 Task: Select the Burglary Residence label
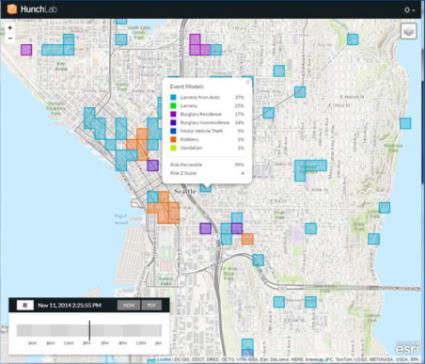201,114
